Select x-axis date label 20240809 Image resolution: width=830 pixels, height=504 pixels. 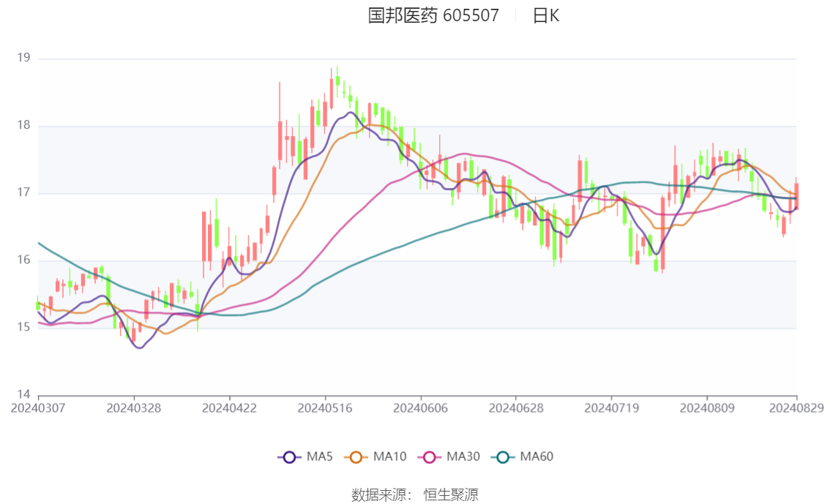707,408
